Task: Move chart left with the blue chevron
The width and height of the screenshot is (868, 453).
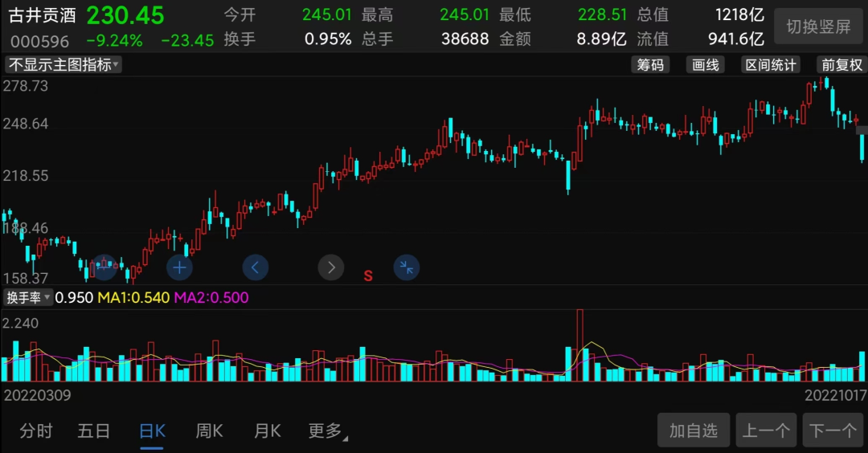Action: 256,267
